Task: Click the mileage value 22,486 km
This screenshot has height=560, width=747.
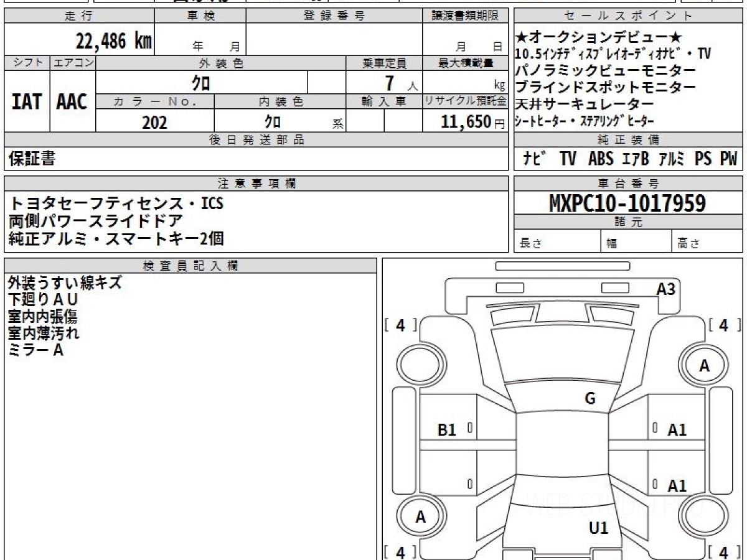Action: [114, 41]
